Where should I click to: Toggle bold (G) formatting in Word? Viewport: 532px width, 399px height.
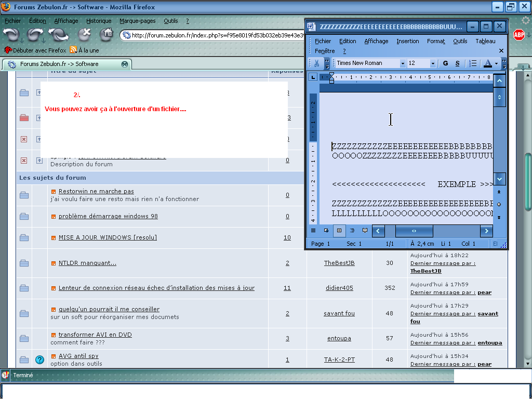445,63
